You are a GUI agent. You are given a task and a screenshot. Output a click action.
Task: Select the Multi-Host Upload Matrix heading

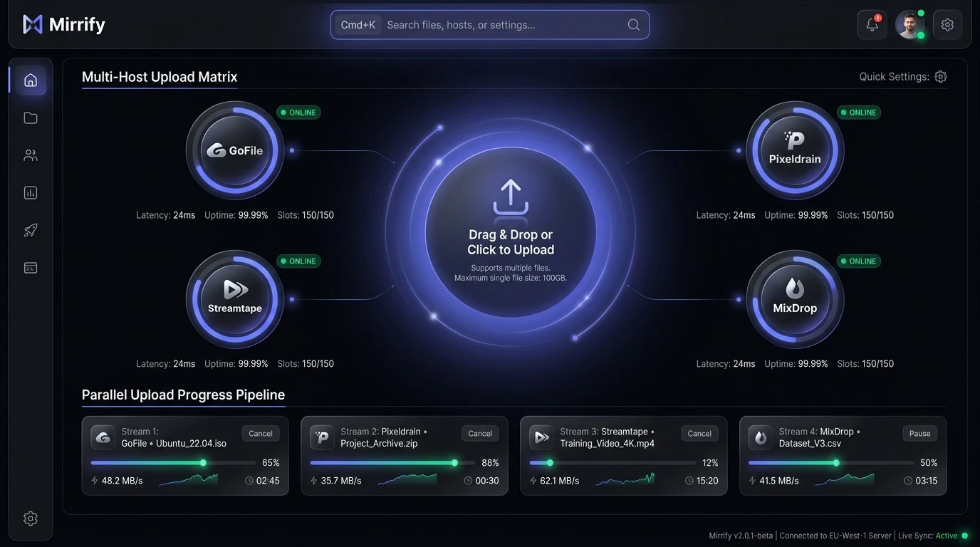pyautogui.click(x=160, y=77)
